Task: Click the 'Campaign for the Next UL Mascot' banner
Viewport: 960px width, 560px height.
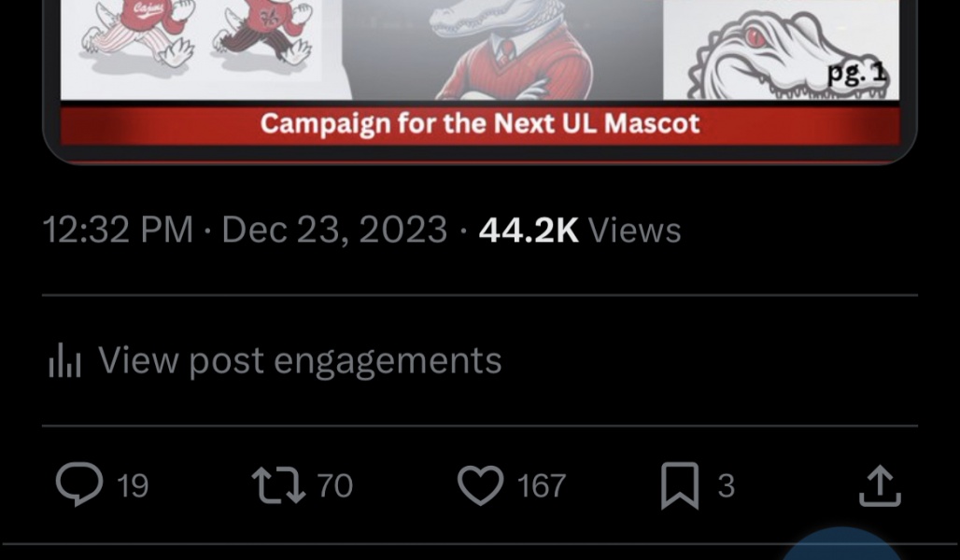Action: click(480, 124)
